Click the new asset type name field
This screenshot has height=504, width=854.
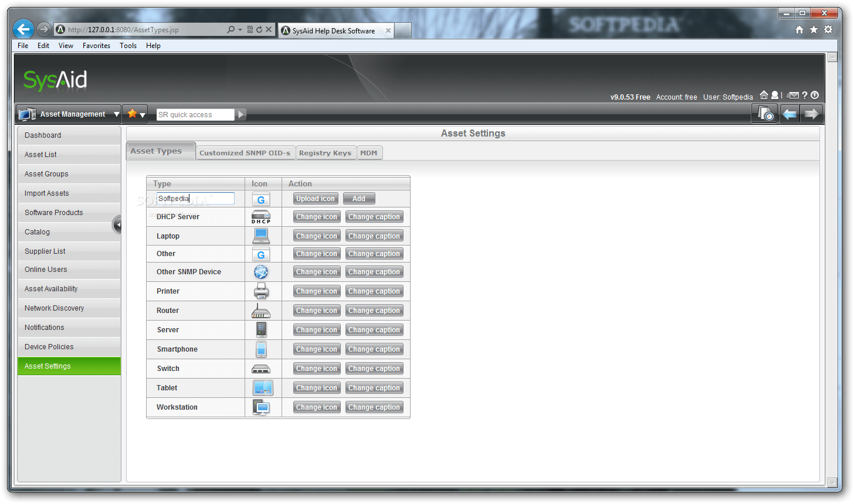195,198
